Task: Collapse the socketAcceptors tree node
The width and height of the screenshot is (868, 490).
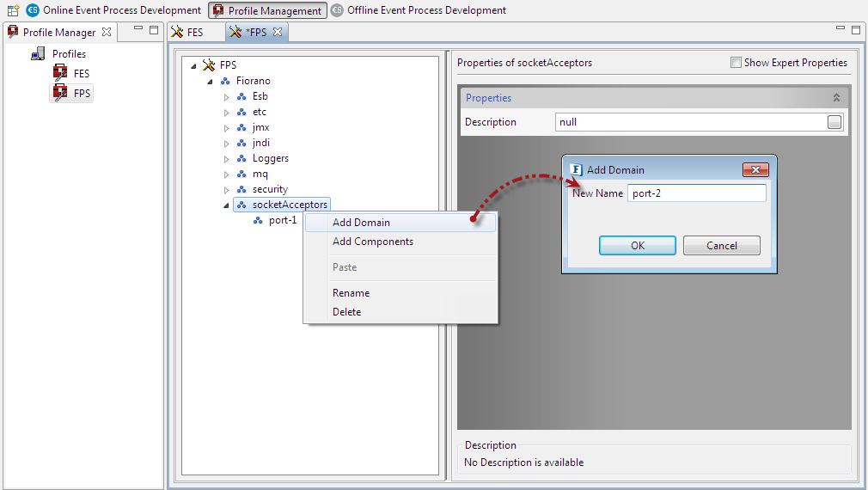Action: pyautogui.click(x=226, y=205)
